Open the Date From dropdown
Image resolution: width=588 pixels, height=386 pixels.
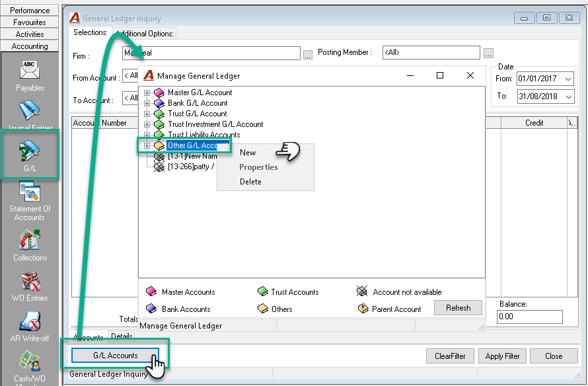click(568, 79)
